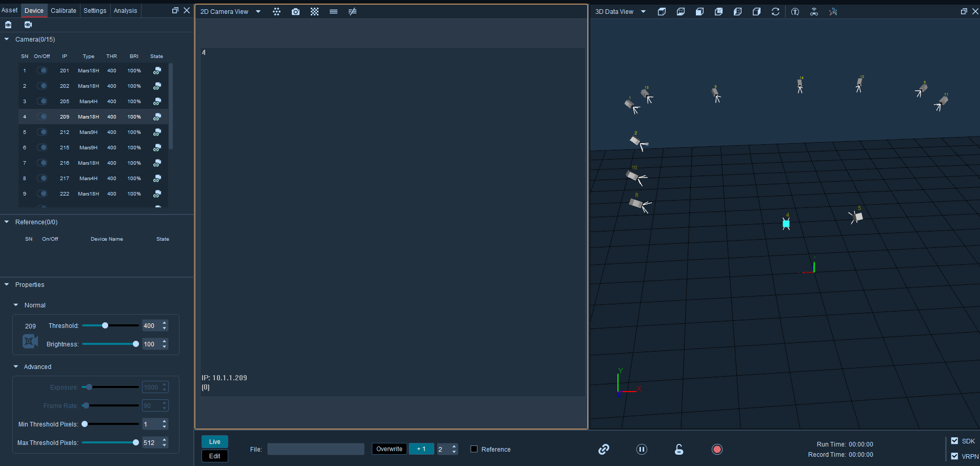Click the camera snapshot icon in 2D view toolbar
980x466 pixels.
[295, 11]
